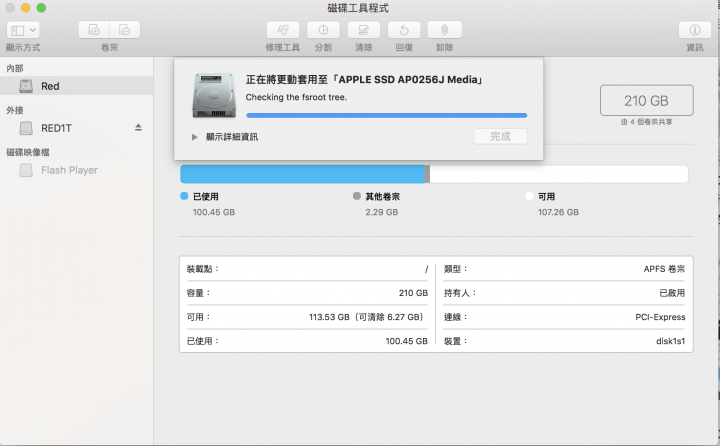Expand 顯示詳細資訊 disclosure triangle
This screenshot has height=446, width=720.
tap(195, 137)
